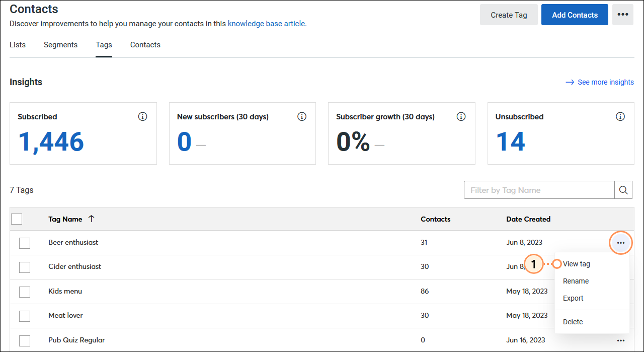Choose View tag from the menu

pyautogui.click(x=577, y=264)
